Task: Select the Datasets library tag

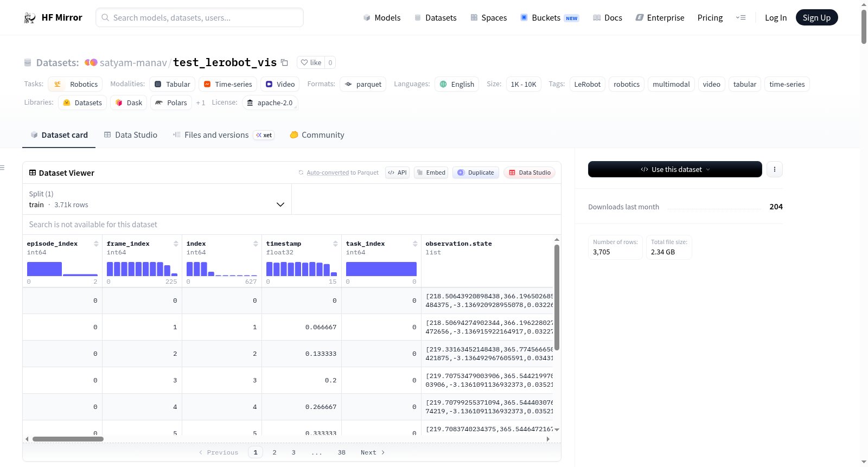Action: tap(82, 103)
